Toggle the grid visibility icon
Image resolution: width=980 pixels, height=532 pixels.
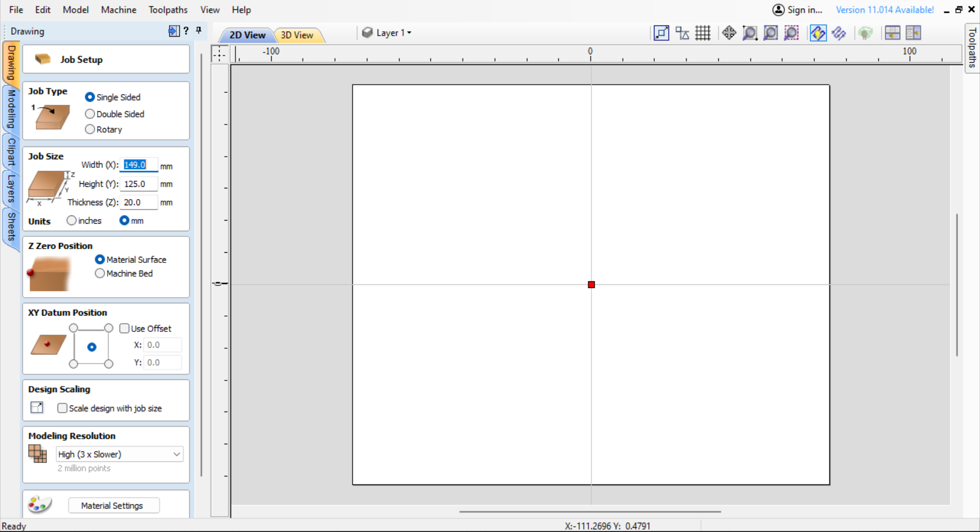703,33
